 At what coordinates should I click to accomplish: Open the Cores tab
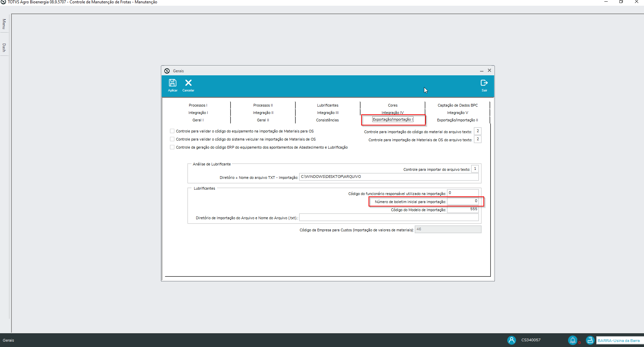tap(393, 105)
